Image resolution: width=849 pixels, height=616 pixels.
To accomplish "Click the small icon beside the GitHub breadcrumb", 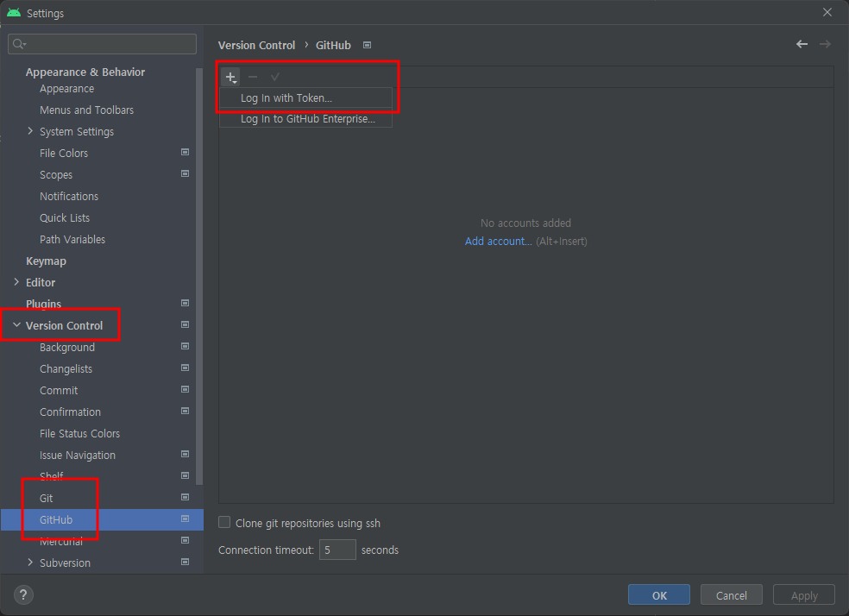I will 366,45.
